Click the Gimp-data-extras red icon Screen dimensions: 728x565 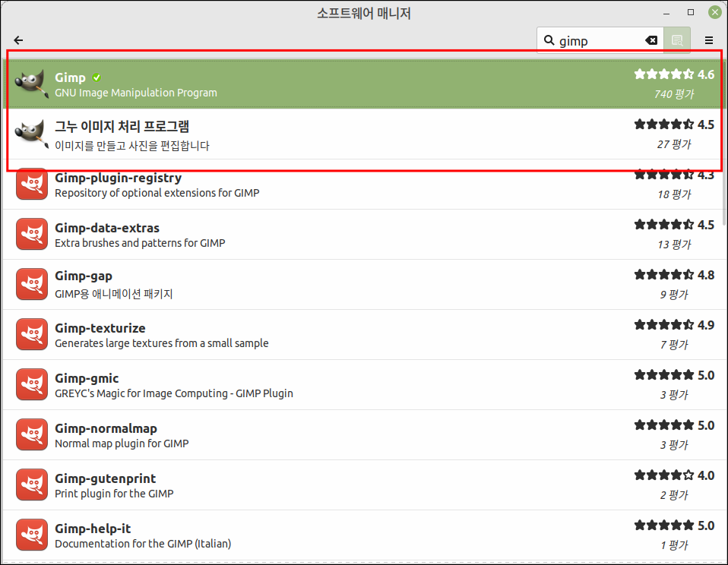(32, 234)
